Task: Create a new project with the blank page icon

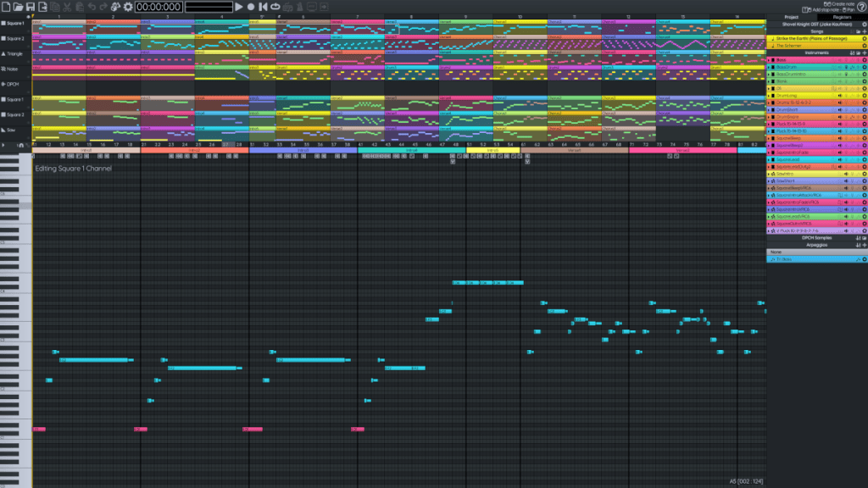Action: pyautogui.click(x=6, y=7)
